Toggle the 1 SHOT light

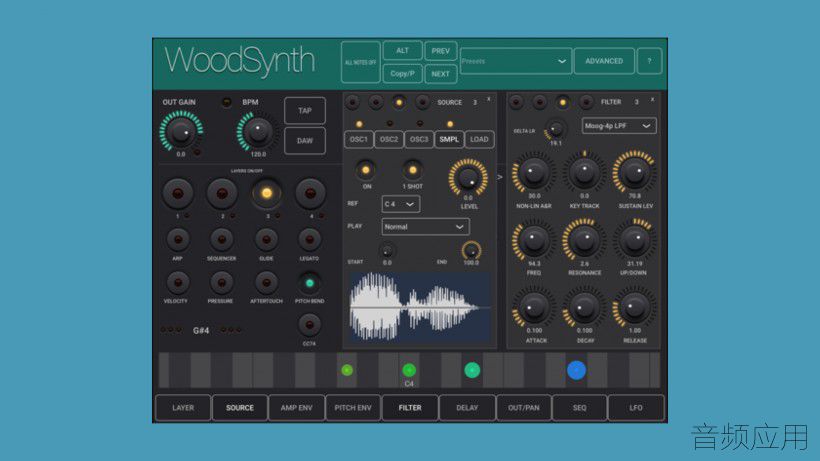(413, 170)
